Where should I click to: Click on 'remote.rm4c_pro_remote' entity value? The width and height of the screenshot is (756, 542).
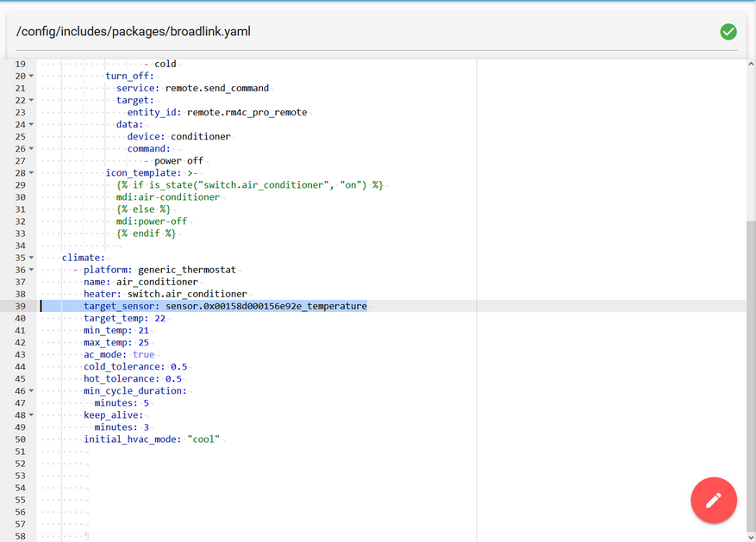[x=247, y=112]
